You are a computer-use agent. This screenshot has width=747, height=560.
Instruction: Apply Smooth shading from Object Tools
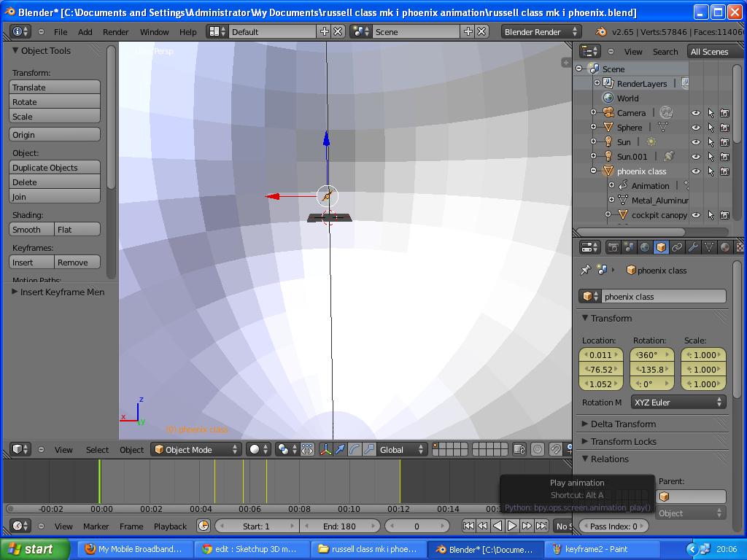30,229
